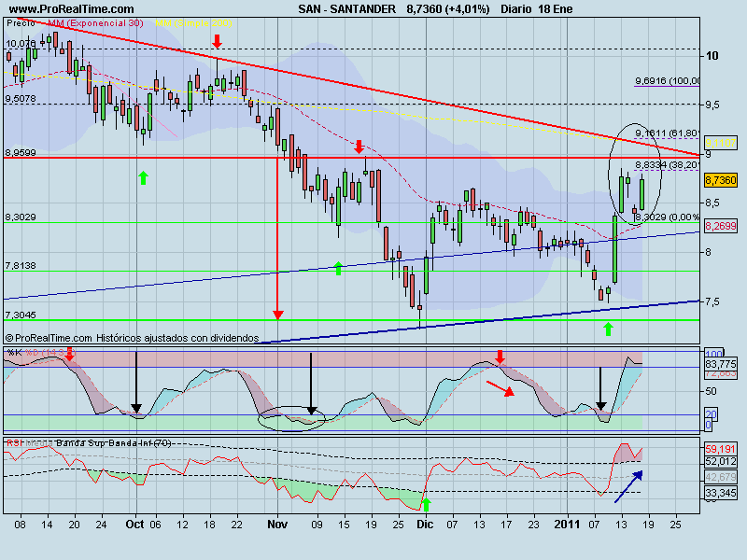Click the 7,8138 support level label
The height and width of the screenshot is (560, 747).
[21, 265]
